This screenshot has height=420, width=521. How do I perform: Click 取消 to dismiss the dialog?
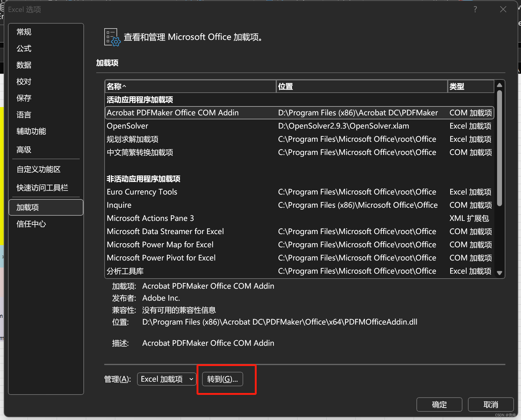490,404
